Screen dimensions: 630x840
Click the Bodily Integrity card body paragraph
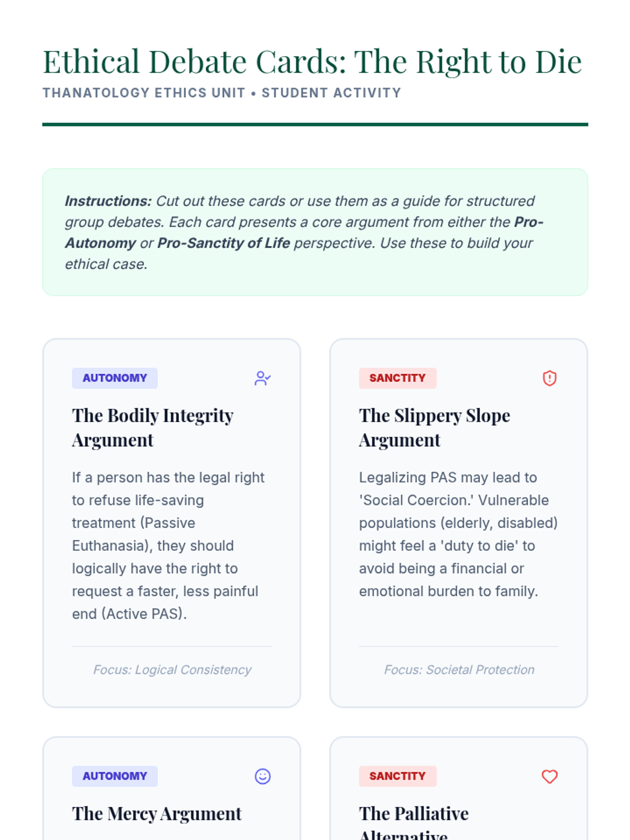(x=169, y=545)
